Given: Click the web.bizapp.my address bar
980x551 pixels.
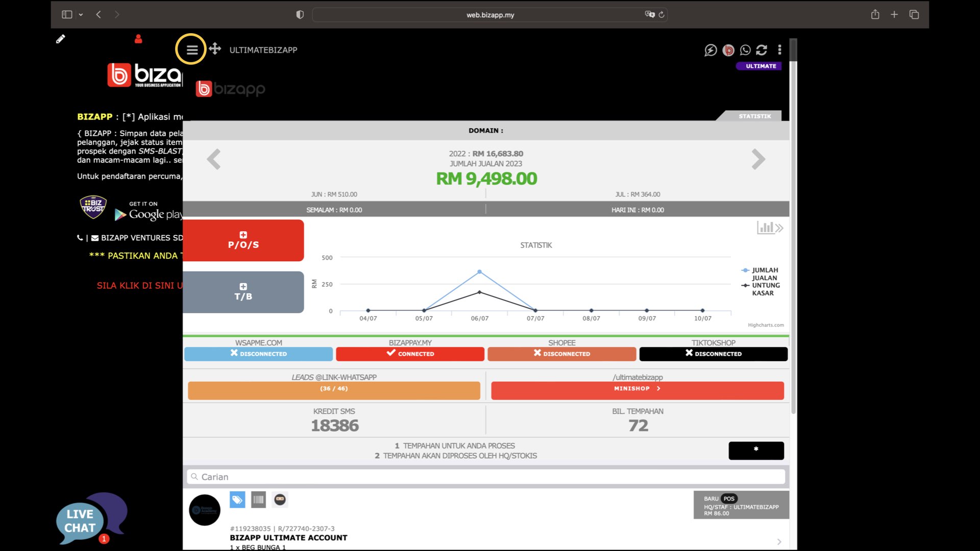Looking at the screenshot, I should [489, 15].
